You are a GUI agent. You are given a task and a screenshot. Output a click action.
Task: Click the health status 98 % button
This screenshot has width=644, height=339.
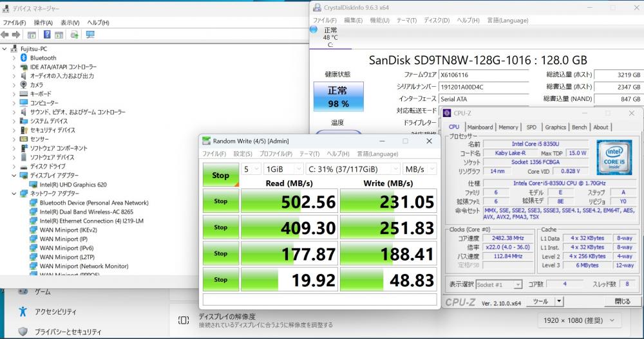point(339,96)
